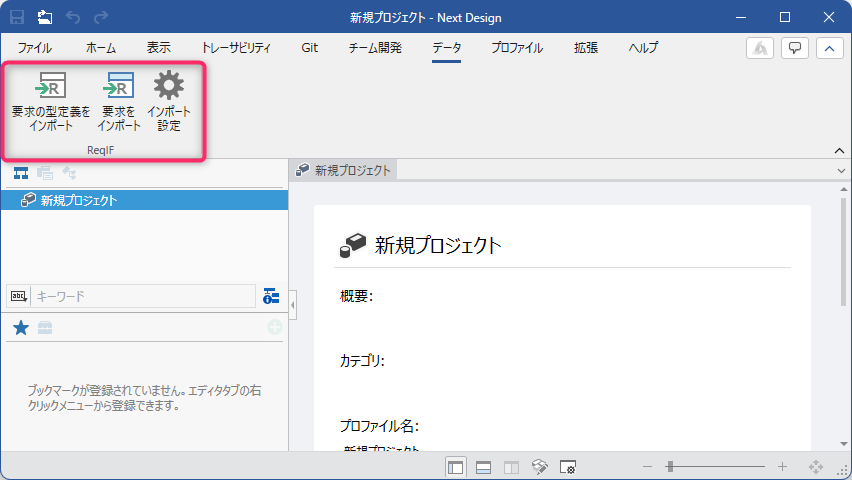Screen dimensions: 852x480
Task: Click the zoom slider handle
Action: point(671,466)
